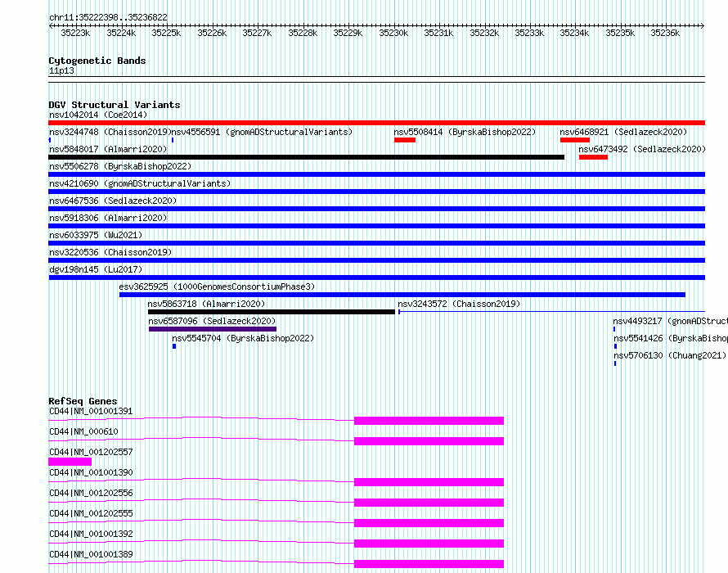The image size is (728, 573).
Task: Open CD44|NM_001001392 transcript label
Action: click(x=91, y=534)
